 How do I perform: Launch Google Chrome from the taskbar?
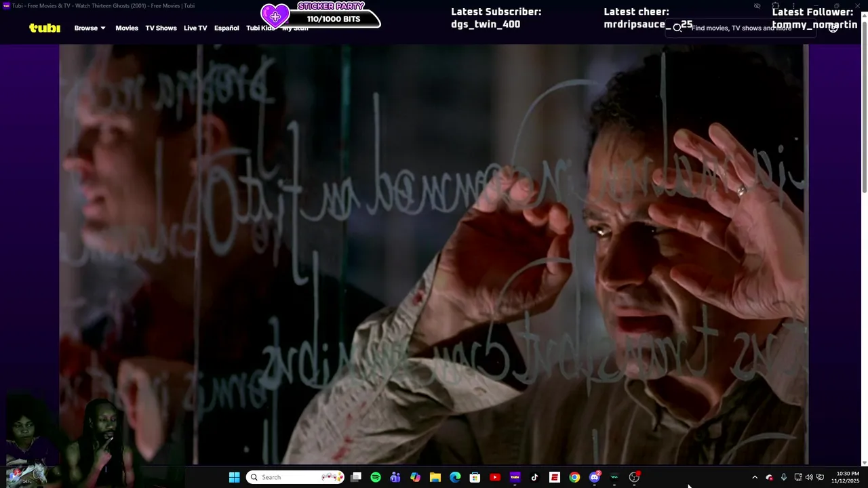coord(574,477)
